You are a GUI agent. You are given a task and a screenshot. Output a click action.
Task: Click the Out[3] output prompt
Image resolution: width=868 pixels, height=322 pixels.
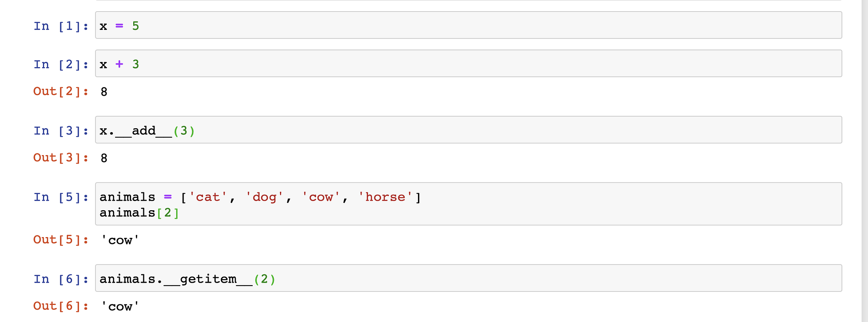[61, 158]
